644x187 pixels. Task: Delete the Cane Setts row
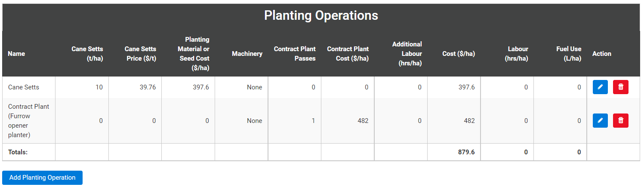coord(620,87)
